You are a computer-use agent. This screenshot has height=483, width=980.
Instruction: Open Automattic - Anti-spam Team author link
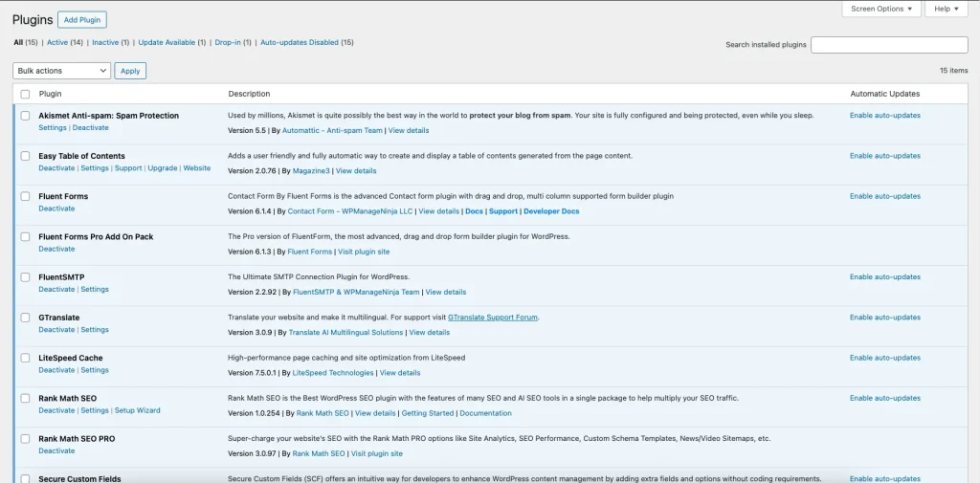pos(332,131)
